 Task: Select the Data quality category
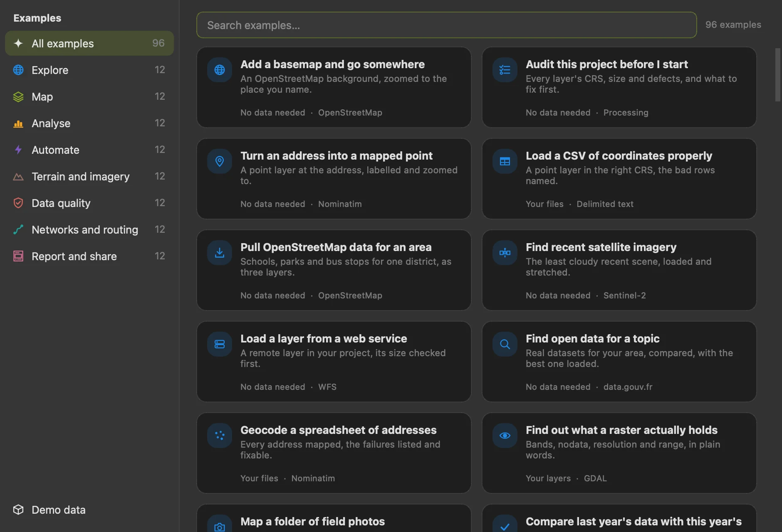coord(89,203)
